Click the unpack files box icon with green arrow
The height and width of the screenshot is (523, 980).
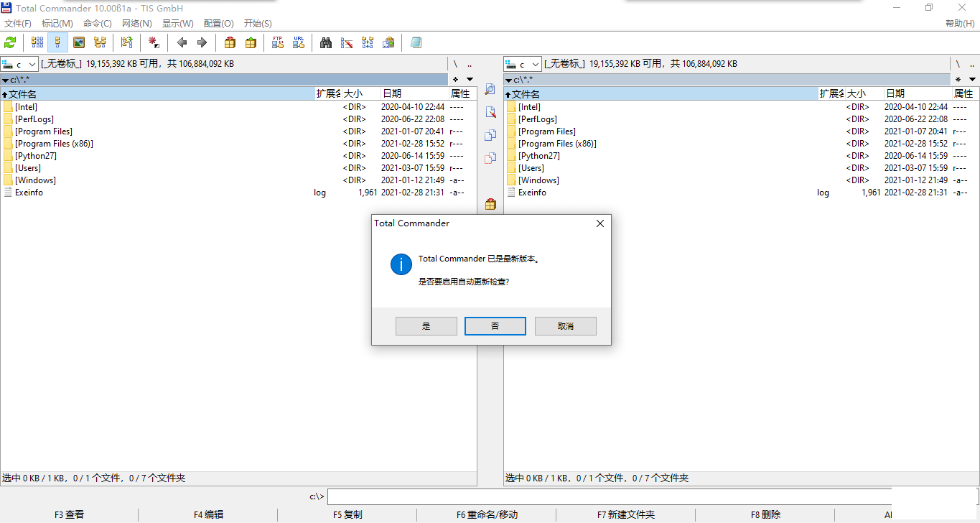click(251, 42)
